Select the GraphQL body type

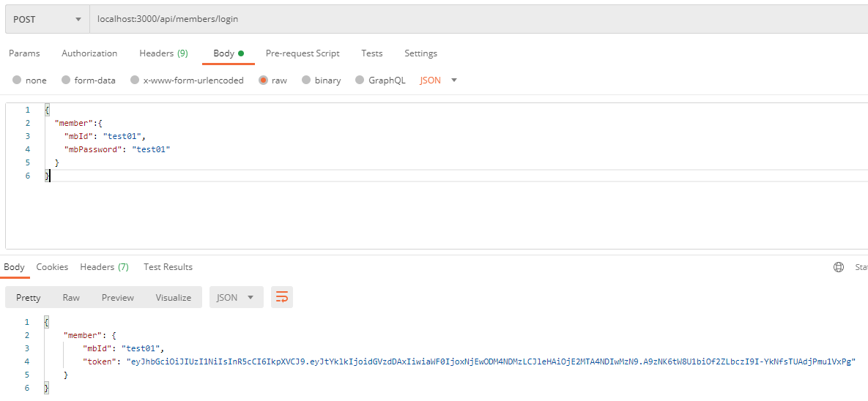360,80
